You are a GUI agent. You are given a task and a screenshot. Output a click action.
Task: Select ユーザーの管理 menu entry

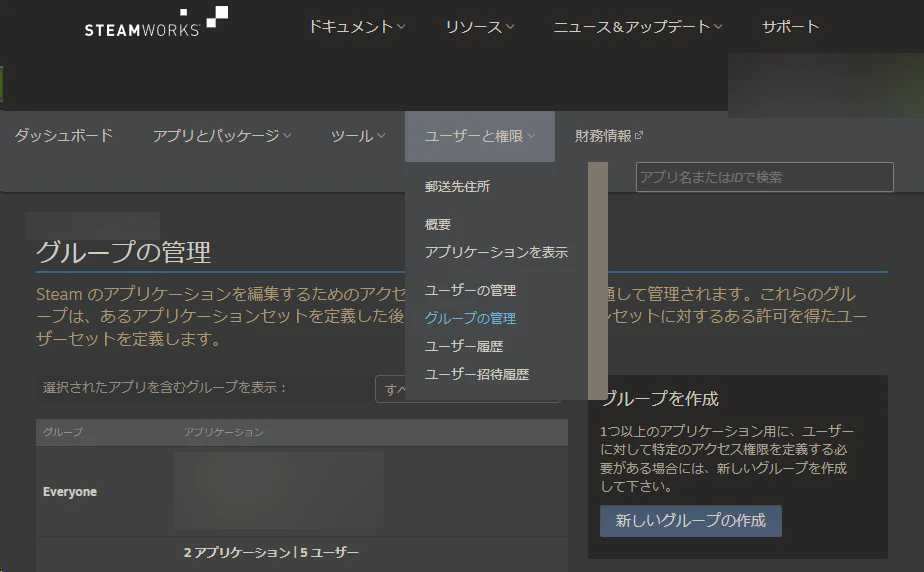(470, 290)
